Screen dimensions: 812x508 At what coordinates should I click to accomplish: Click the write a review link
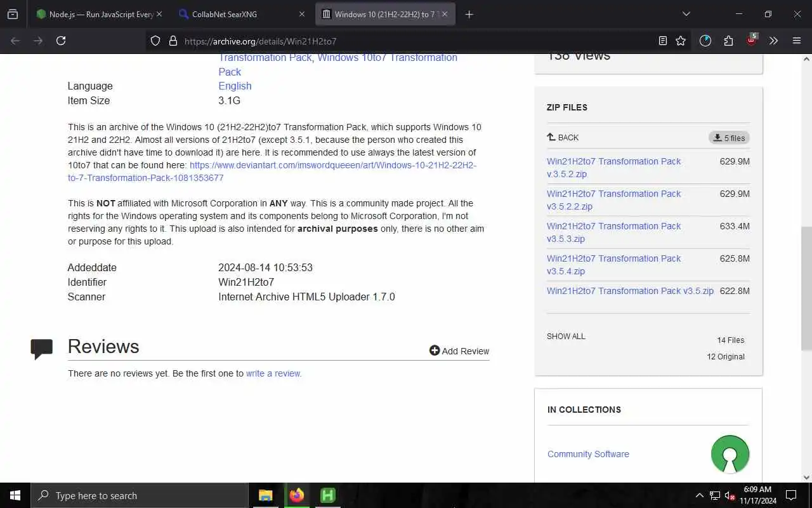point(273,373)
